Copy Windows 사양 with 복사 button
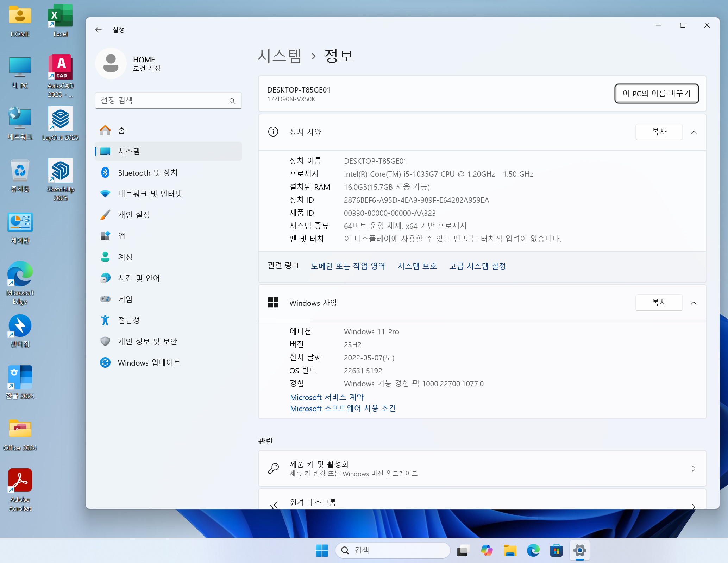Viewport: 728px width, 563px height. [x=659, y=303]
